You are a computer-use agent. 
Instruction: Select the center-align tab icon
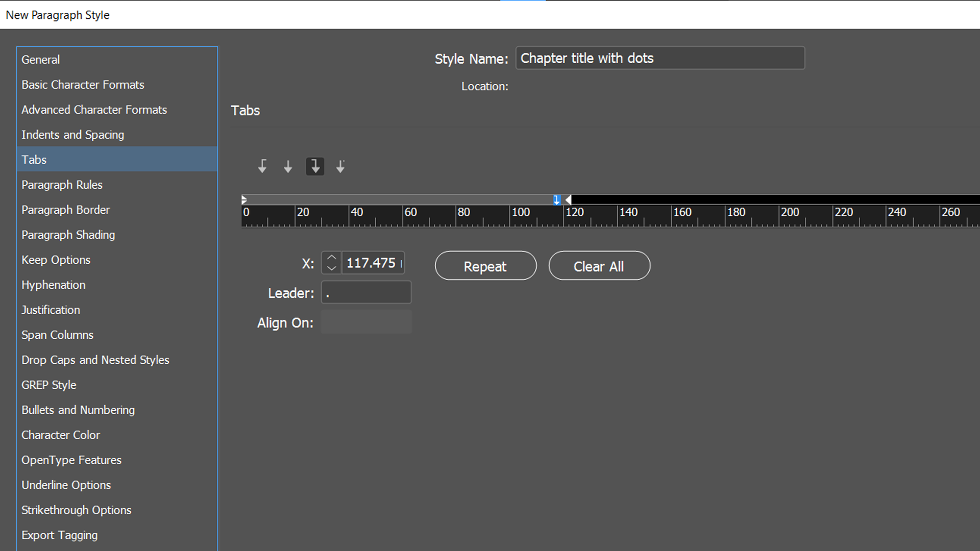[288, 167]
